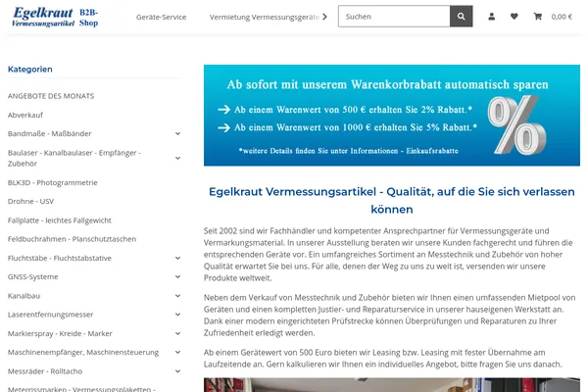Open Bandmaße - Maßbänder category
588x392 pixels.
pyautogui.click(x=50, y=133)
